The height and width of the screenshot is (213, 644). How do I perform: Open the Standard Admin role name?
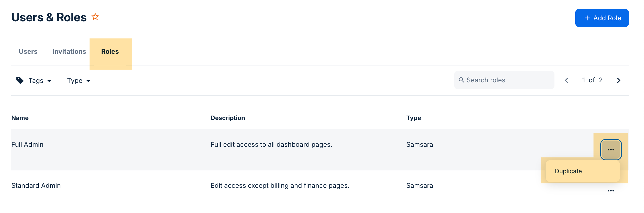pyautogui.click(x=36, y=185)
